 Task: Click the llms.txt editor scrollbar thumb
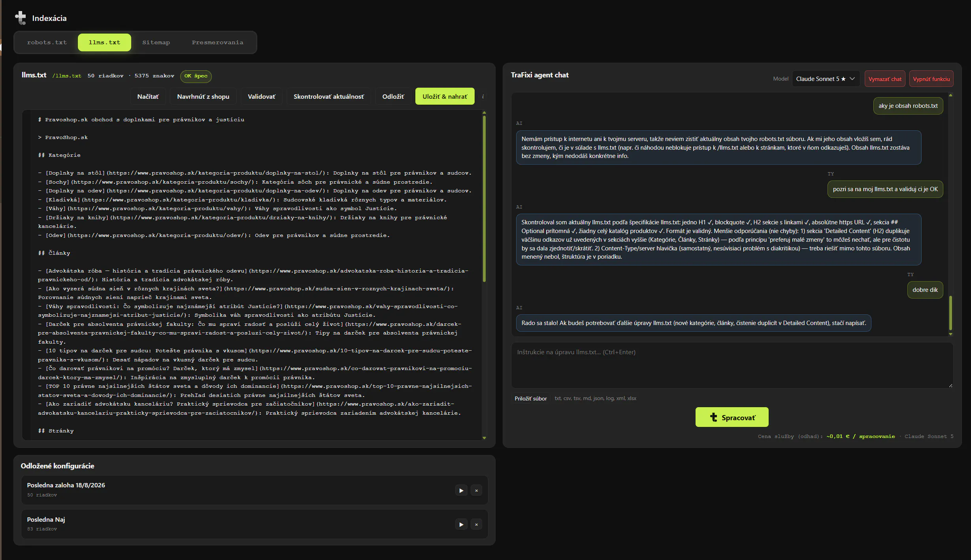click(484, 199)
